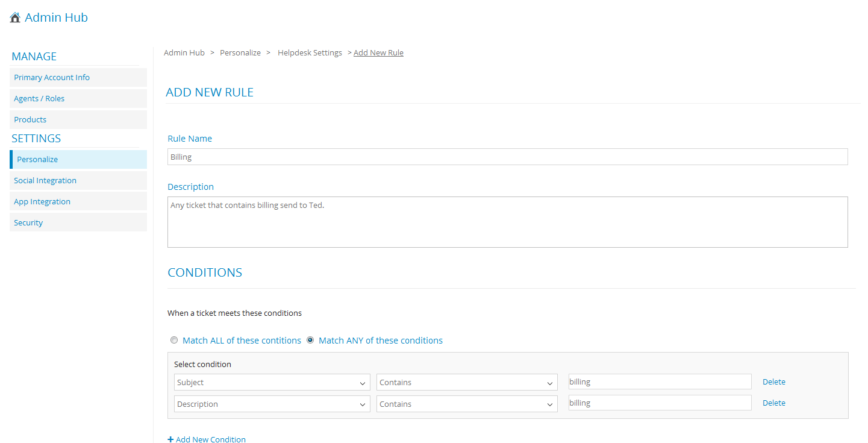Navigate to Helpdesk Settings in the breadcrumb

[310, 52]
